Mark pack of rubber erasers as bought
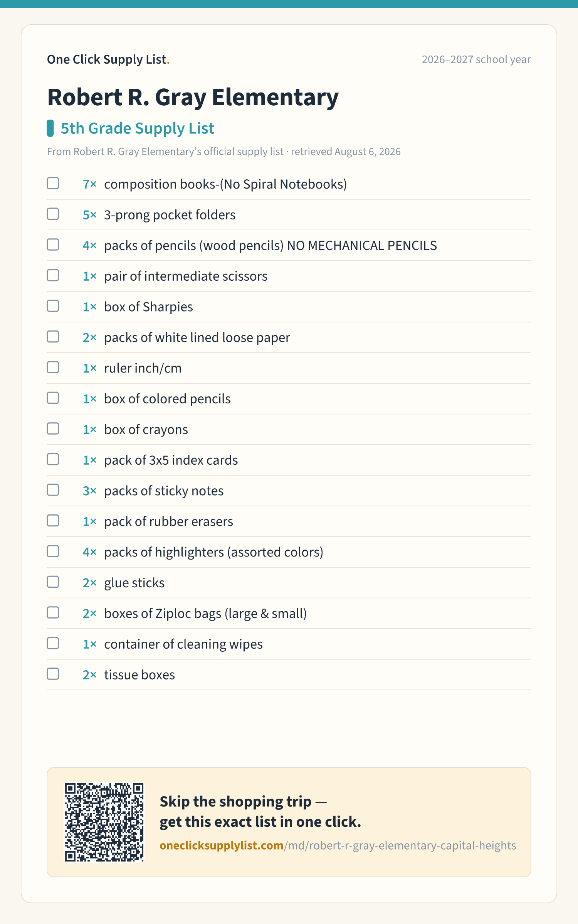 (x=53, y=521)
